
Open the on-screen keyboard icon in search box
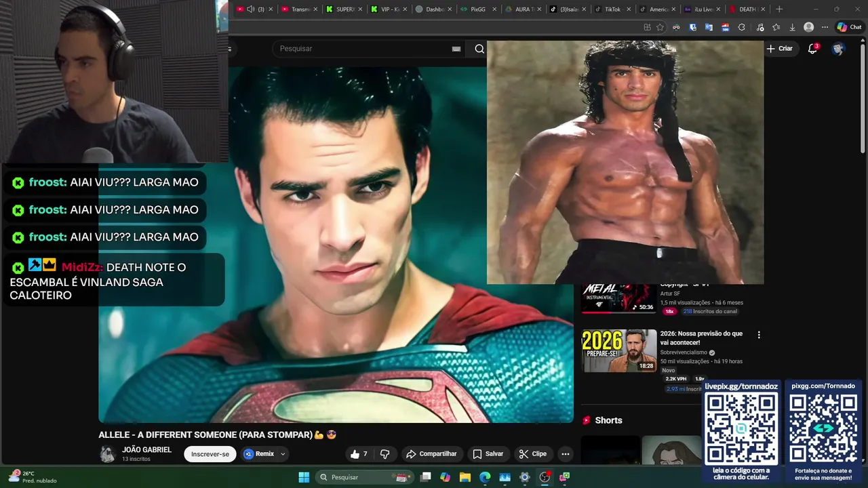pos(456,49)
